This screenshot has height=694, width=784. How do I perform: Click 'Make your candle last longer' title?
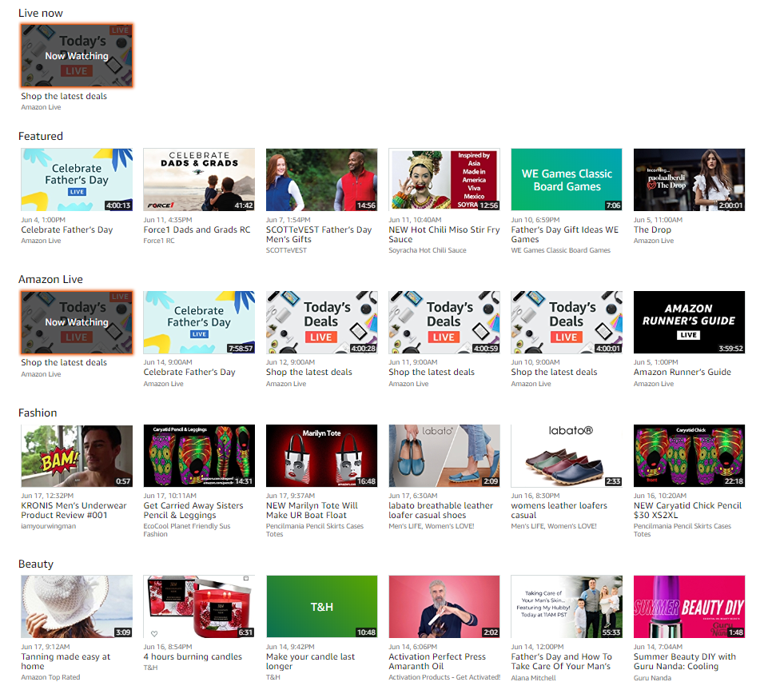coord(311,661)
